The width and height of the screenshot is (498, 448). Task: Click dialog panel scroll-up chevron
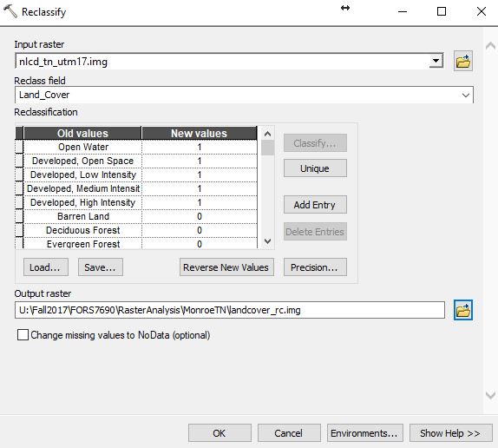[490, 46]
